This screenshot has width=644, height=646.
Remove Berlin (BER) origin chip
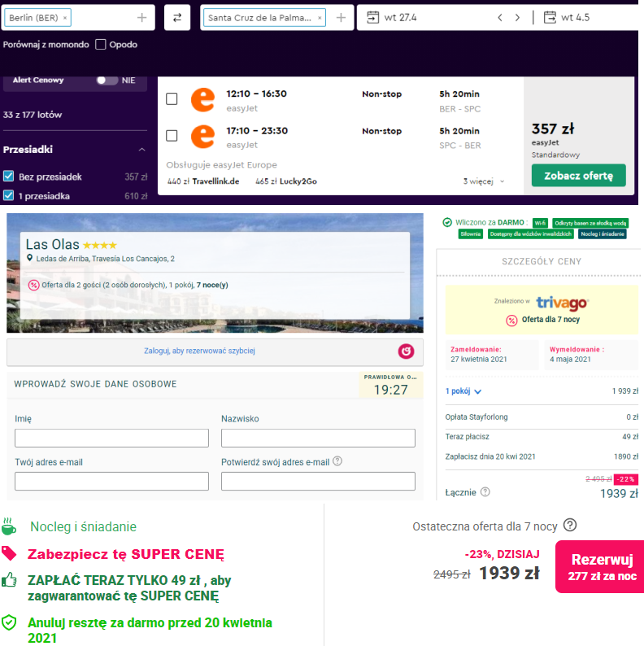(65, 18)
